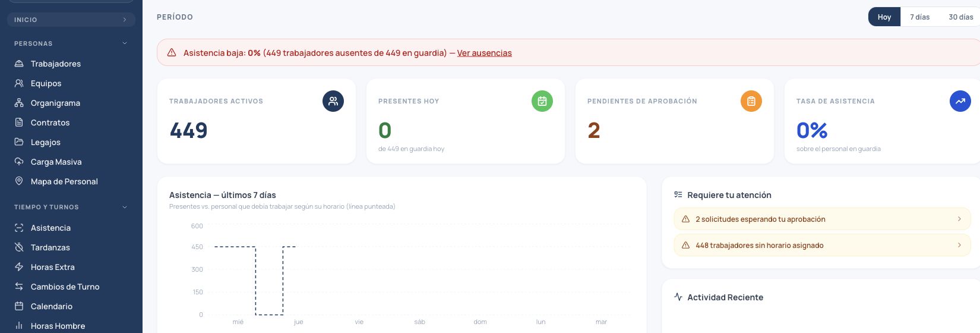Select the Hoy period option
The width and height of the screenshot is (980, 333).
[884, 17]
